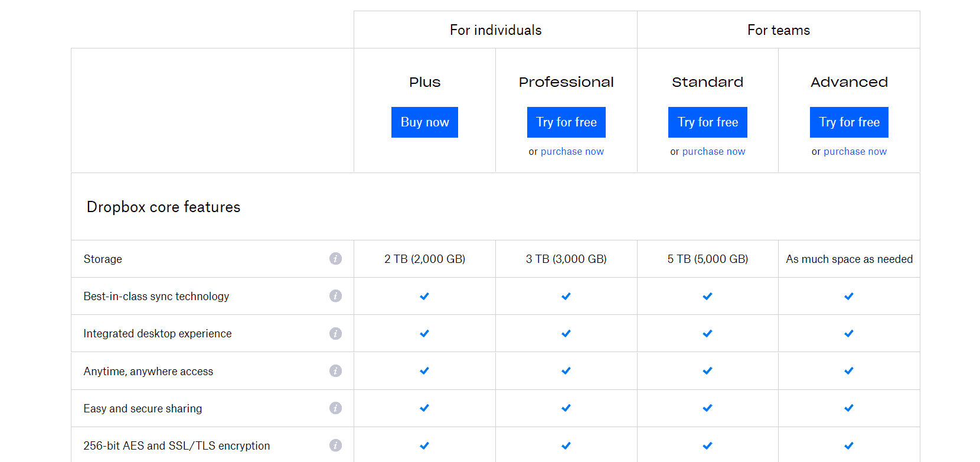Open purchase now link for Standard plan

point(714,151)
